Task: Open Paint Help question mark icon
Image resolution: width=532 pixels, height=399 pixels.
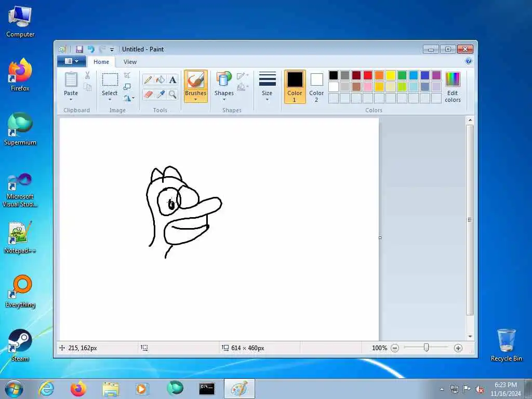Action: [x=469, y=61]
